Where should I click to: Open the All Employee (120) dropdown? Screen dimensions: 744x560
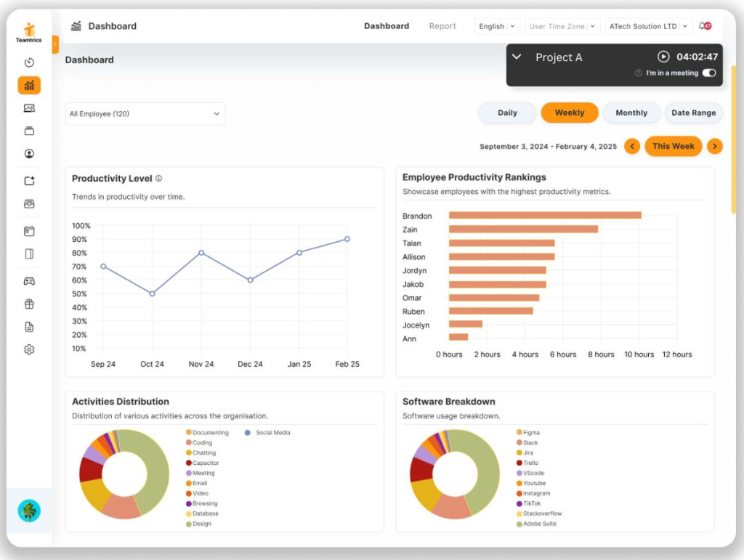pyautogui.click(x=145, y=114)
